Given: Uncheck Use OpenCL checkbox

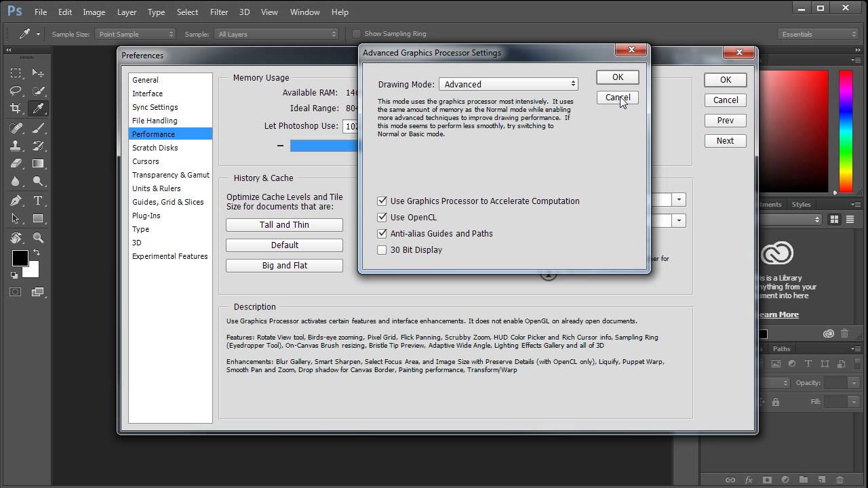Looking at the screenshot, I should coord(382,218).
